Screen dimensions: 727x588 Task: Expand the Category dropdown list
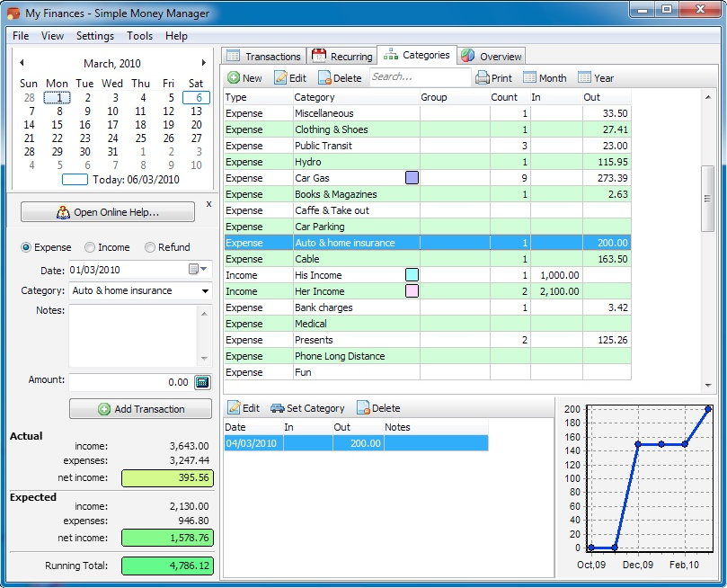click(206, 291)
